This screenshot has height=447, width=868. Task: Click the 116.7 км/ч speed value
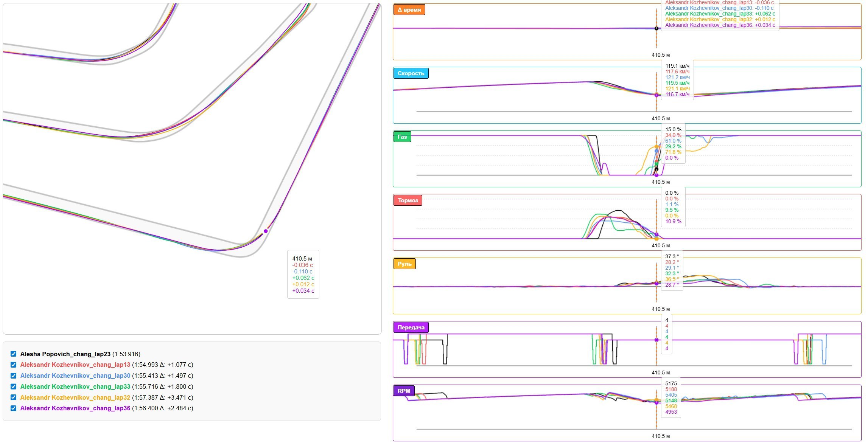pyautogui.click(x=677, y=94)
